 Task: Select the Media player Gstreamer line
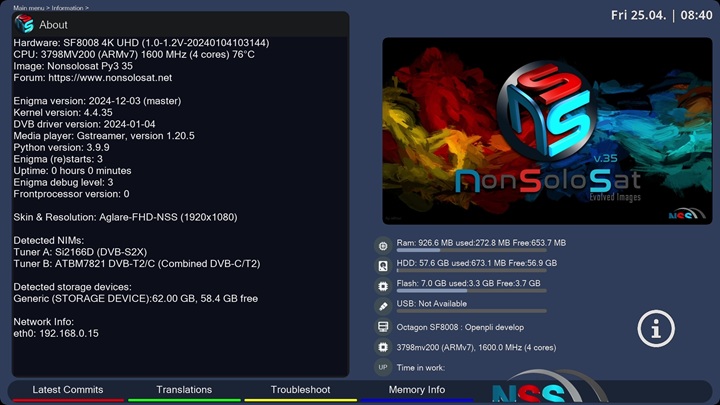[x=104, y=136]
